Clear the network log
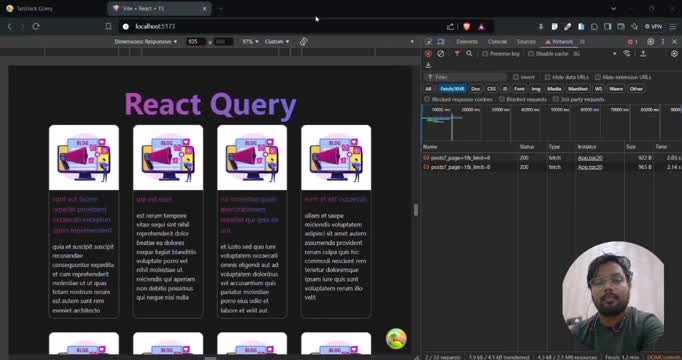Viewport: 682px width, 360px height. (x=441, y=53)
